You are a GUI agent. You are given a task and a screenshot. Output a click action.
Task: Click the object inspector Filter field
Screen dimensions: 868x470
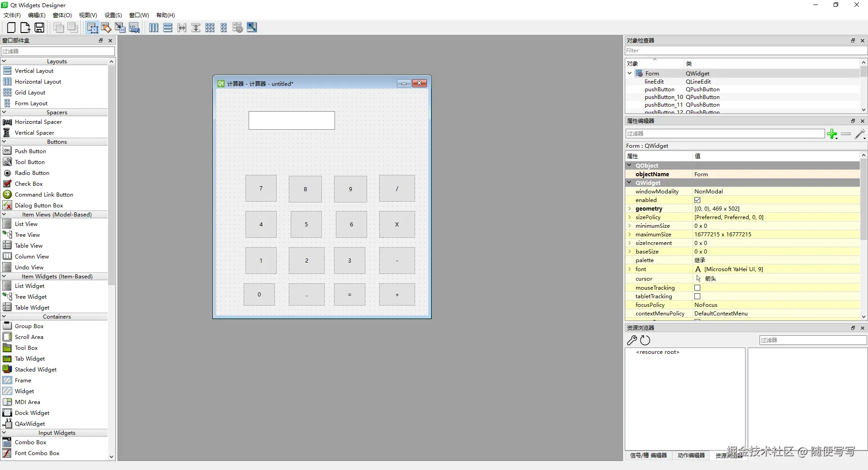pos(745,51)
